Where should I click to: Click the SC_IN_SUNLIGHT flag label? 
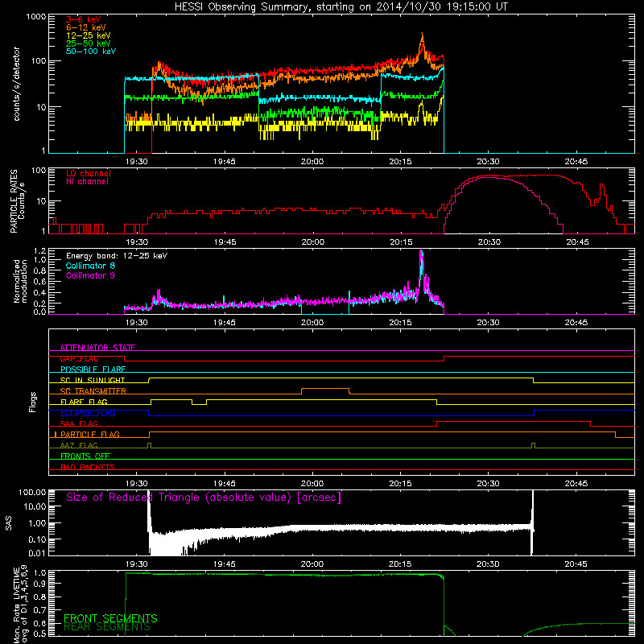pos(93,380)
